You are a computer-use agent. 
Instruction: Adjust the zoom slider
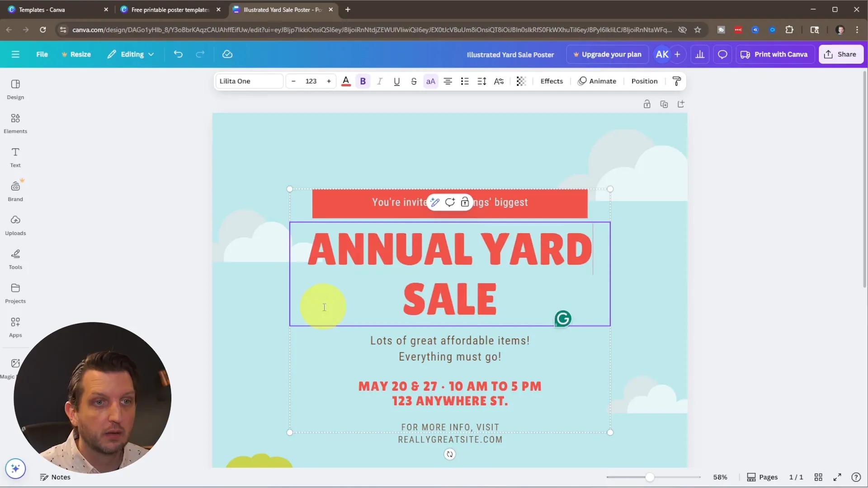(650, 477)
